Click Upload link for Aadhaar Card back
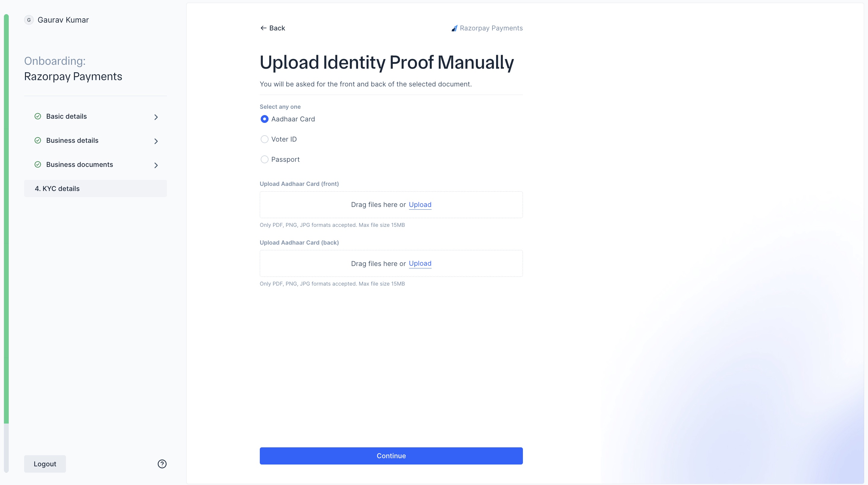 coord(420,263)
